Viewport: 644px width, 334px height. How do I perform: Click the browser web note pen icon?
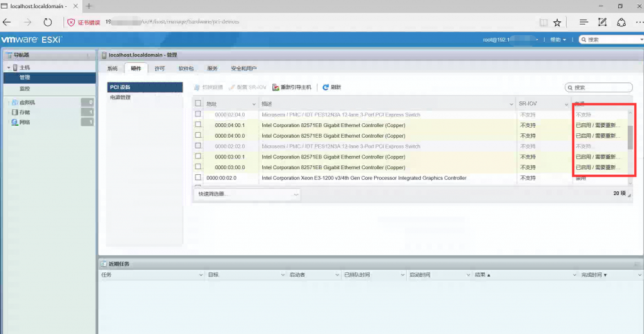tap(602, 22)
